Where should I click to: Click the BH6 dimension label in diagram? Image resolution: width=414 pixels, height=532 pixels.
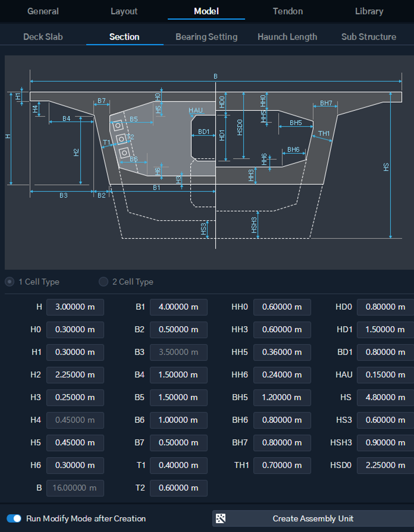[x=293, y=150]
